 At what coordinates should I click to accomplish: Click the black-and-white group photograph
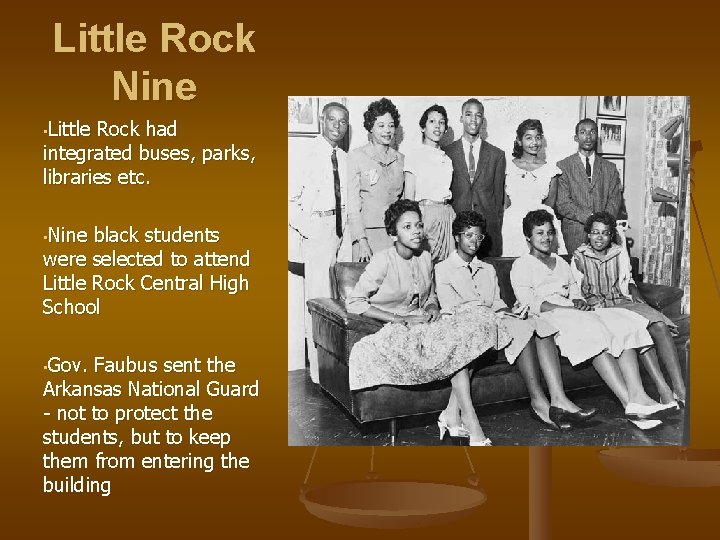pos(489,271)
